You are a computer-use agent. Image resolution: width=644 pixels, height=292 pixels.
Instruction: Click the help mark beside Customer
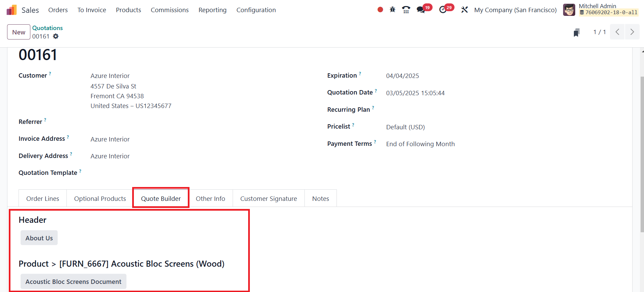tap(50, 73)
